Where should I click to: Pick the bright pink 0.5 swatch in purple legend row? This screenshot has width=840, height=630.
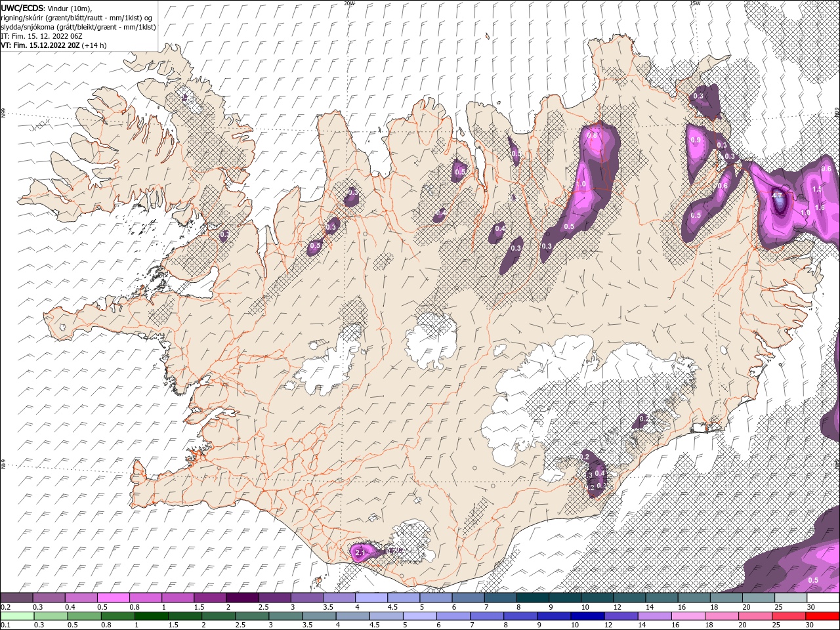point(113,598)
